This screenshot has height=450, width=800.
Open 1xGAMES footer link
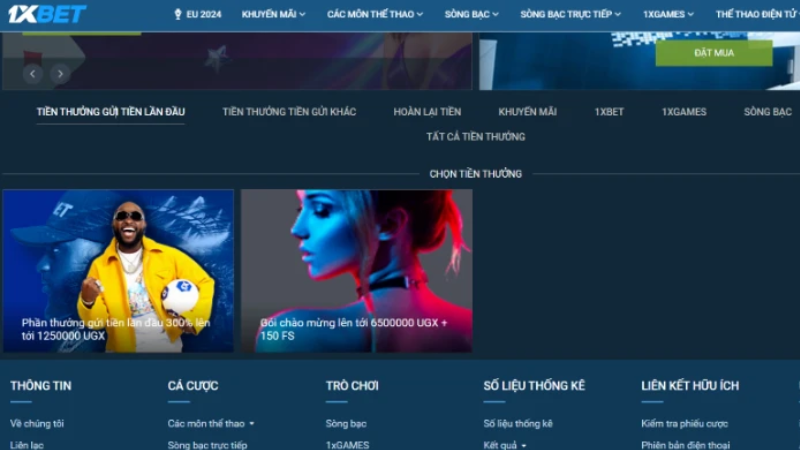coord(347,445)
